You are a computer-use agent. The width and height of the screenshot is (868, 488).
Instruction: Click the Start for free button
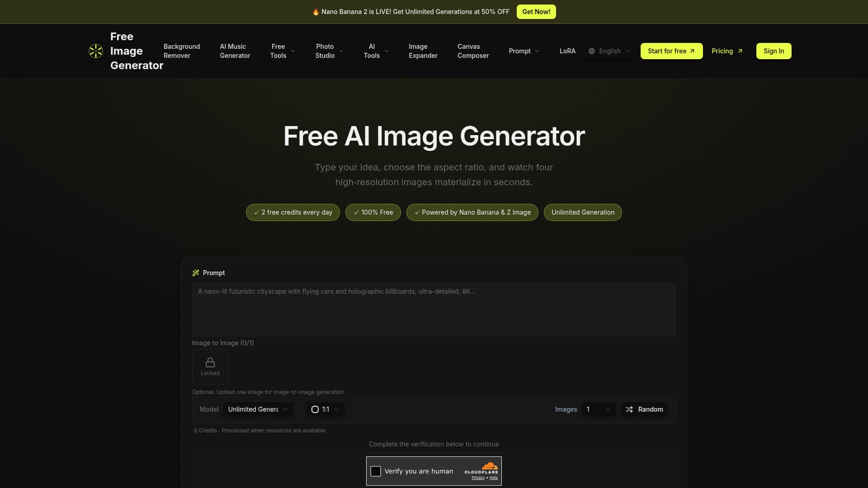pos(672,51)
